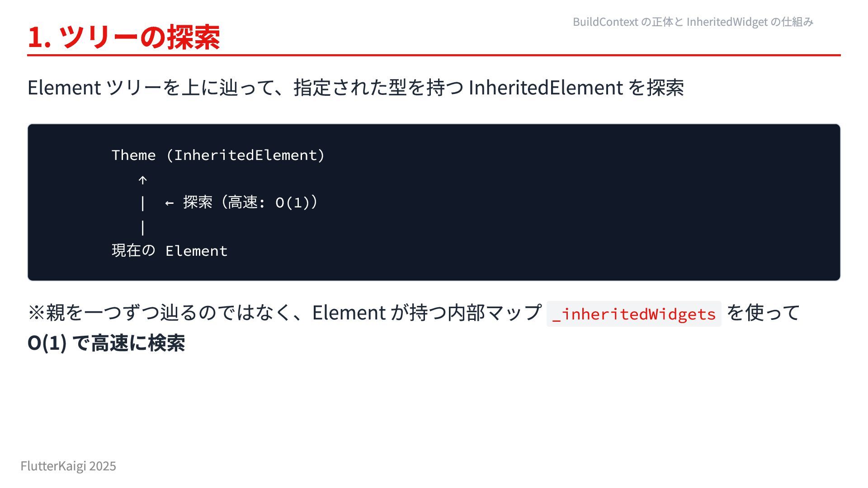Image resolution: width=868 pixels, height=488 pixels.
Task: Click the 現在の Element text in code
Action: pos(170,251)
